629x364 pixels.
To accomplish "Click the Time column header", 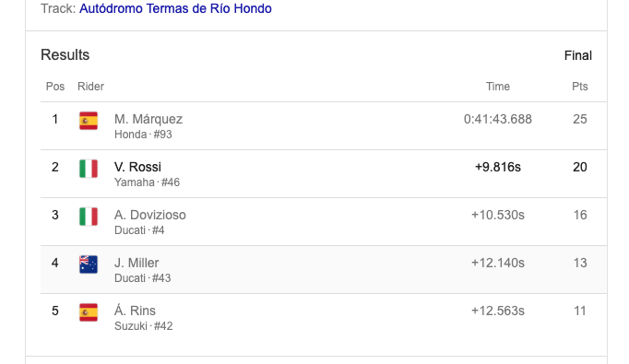I will [x=498, y=87].
